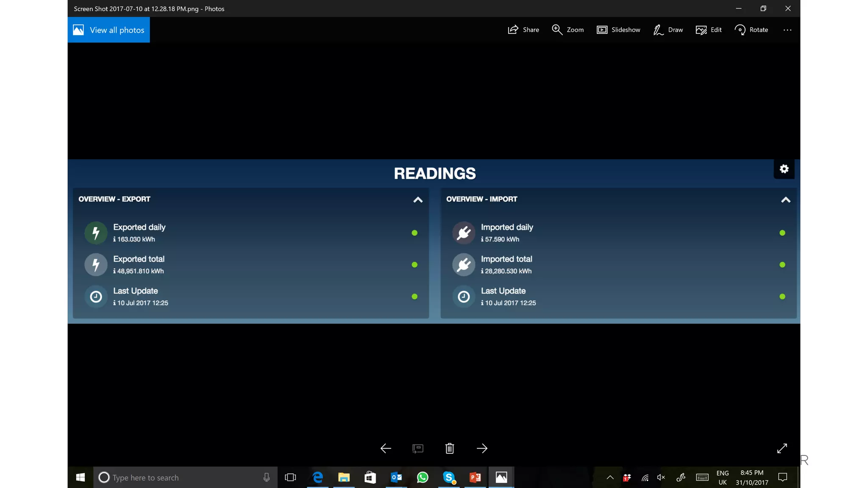Collapse the Overview - Export panel
This screenshot has width=868, height=488.
[418, 200]
